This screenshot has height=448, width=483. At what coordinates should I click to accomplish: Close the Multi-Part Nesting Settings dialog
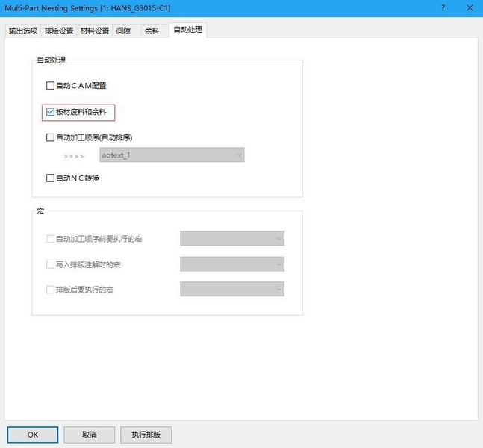pyautogui.click(x=470, y=8)
